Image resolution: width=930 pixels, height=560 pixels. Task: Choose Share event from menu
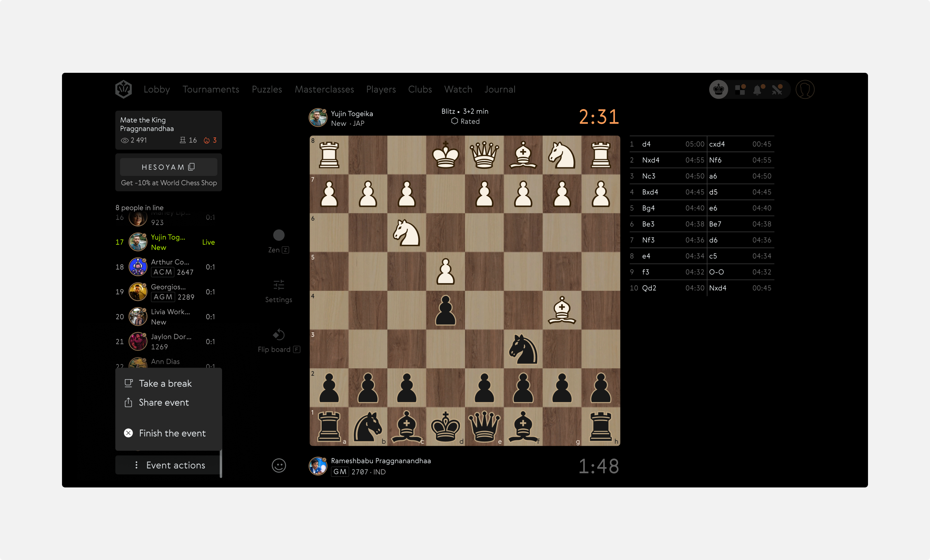click(x=164, y=402)
